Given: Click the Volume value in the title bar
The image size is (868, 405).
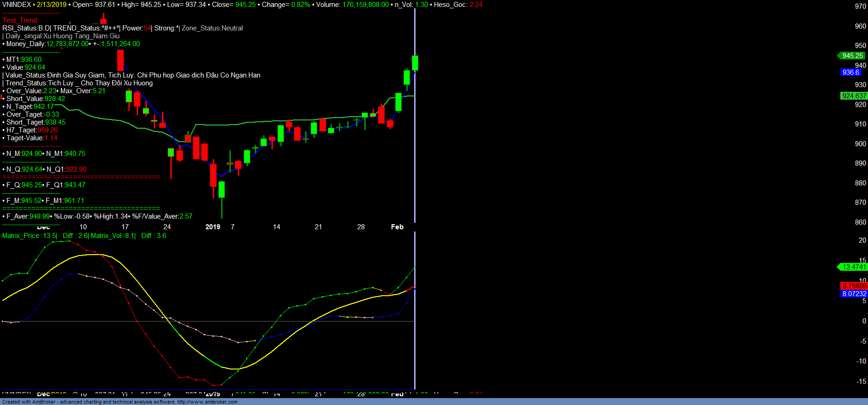Looking at the screenshot, I should click(x=365, y=5).
